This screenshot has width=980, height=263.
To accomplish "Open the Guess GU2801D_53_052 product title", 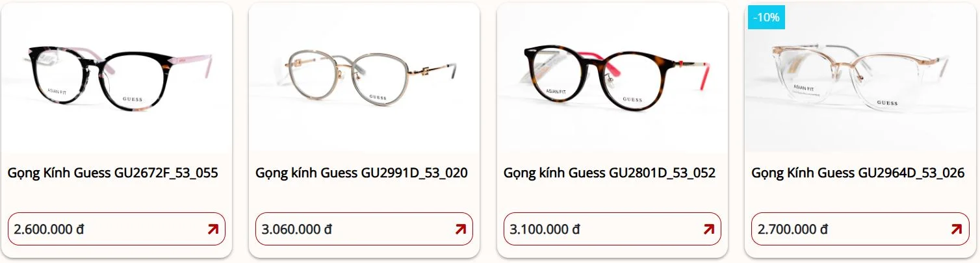I will click(610, 173).
